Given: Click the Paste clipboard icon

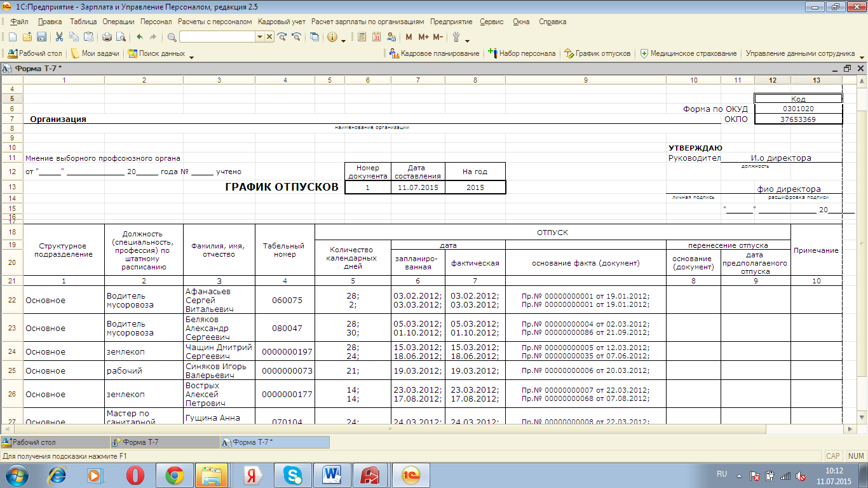Looking at the screenshot, I should [x=88, y=37].
